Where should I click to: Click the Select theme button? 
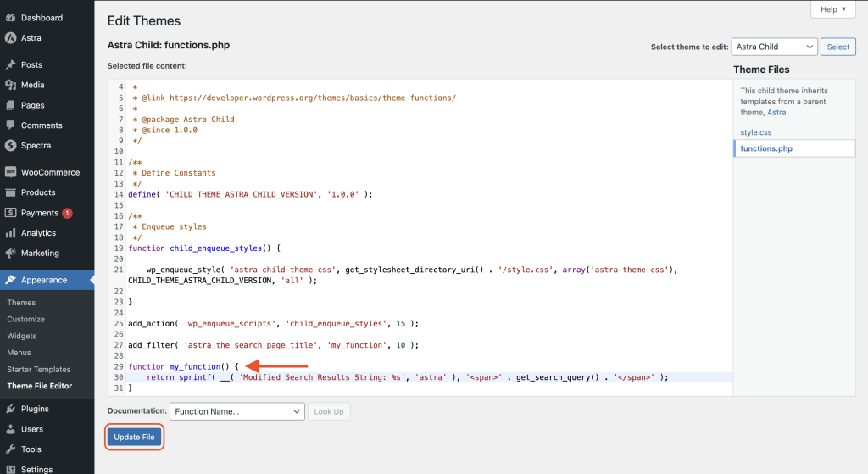click(x=838, y=47)
